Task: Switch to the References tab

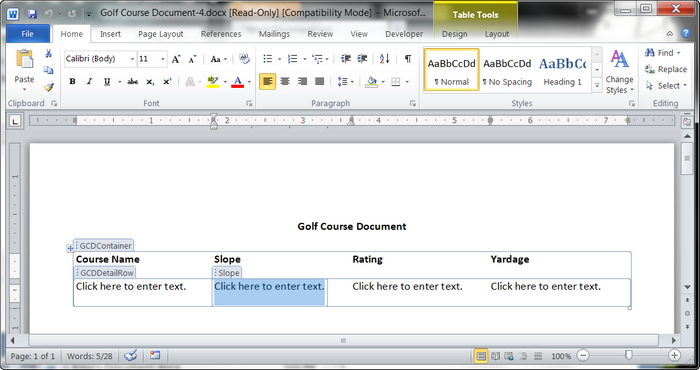Action: tap(221, 34)
